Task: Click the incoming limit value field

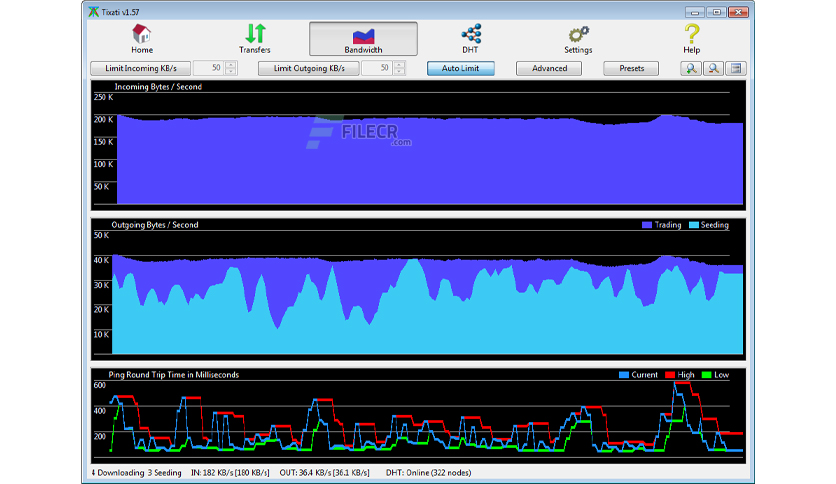Action: click(x=209, y=68)
